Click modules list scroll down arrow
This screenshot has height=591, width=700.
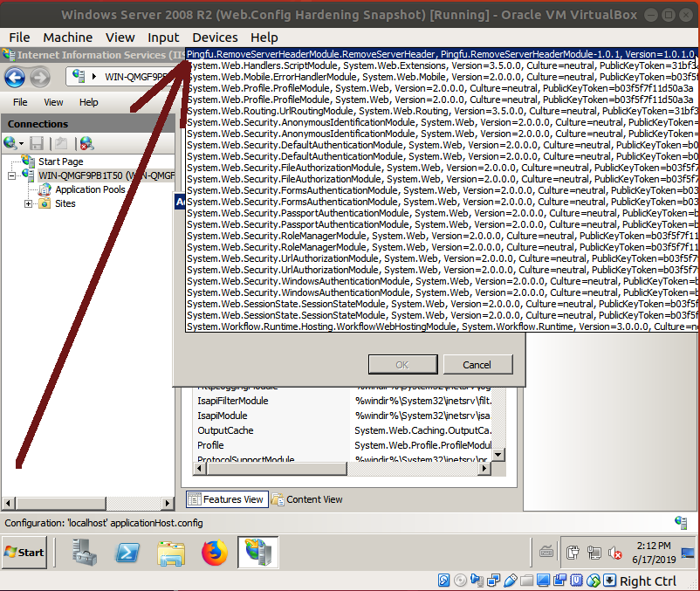click(498, 455)
